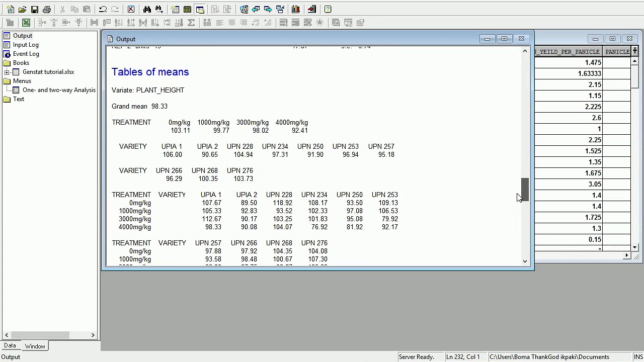Click spreadsheet cell with value 0.15
The width and height of the screenshot is (644, 362).
569,239
